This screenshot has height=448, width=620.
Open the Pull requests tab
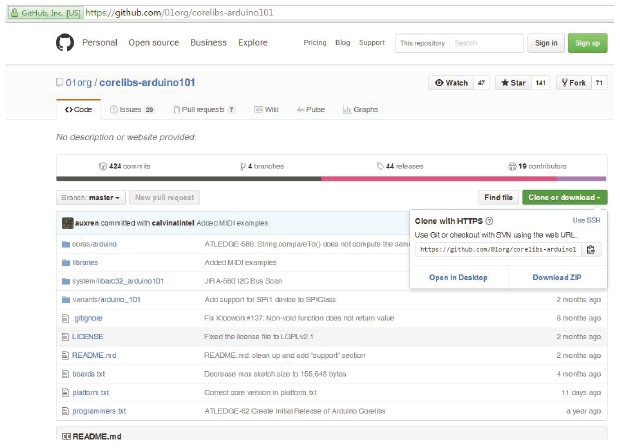[x=204, y=110]
